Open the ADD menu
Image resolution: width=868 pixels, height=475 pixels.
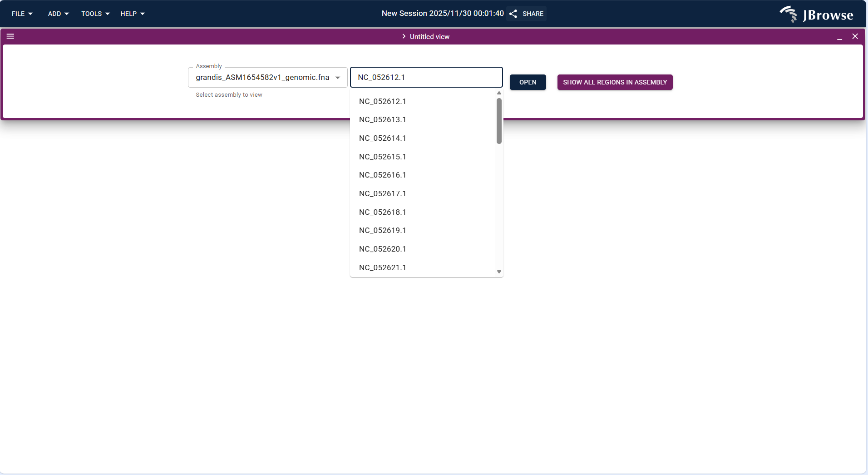[58, 14]
